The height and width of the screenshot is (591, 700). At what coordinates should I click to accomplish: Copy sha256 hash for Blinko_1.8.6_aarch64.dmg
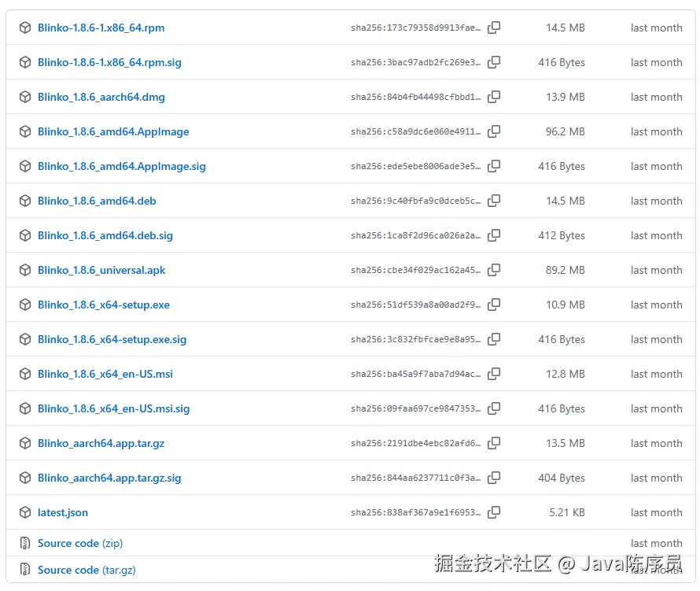tap(494, 97)
